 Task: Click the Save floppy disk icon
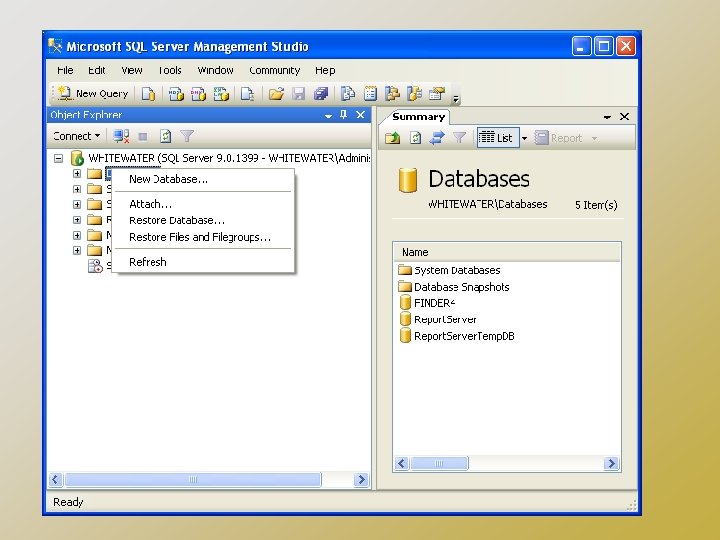coord(298,94)
